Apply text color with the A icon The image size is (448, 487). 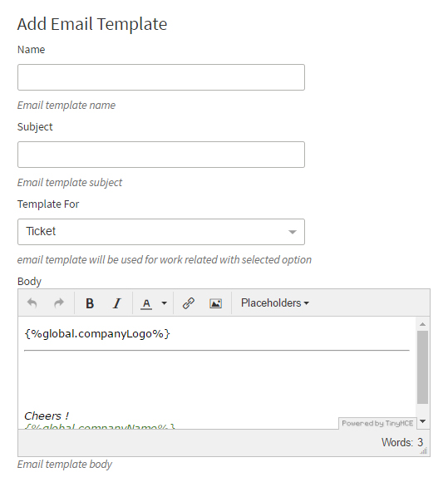tap(146, 303)
